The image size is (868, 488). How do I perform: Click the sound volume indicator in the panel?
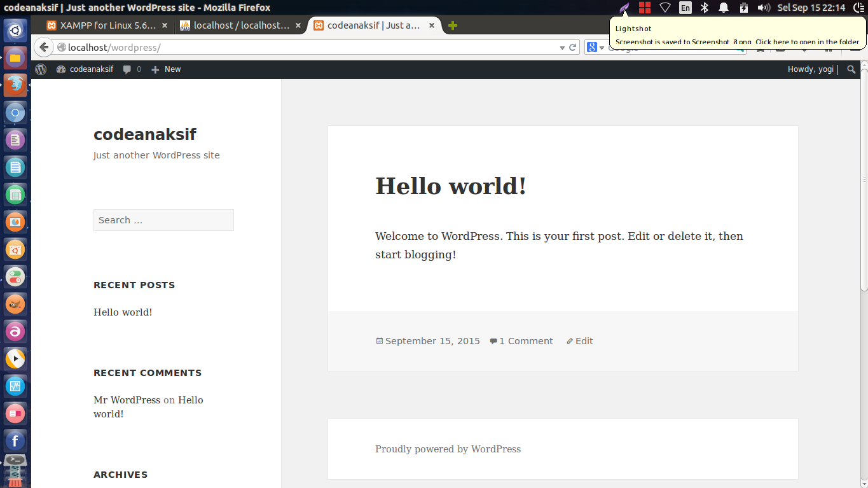[763, 8]
